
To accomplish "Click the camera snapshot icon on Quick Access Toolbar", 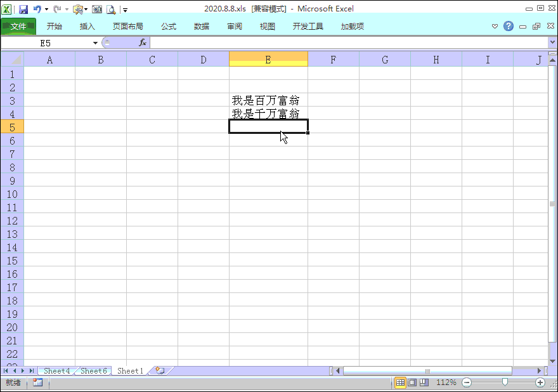I will click(98, 9).
